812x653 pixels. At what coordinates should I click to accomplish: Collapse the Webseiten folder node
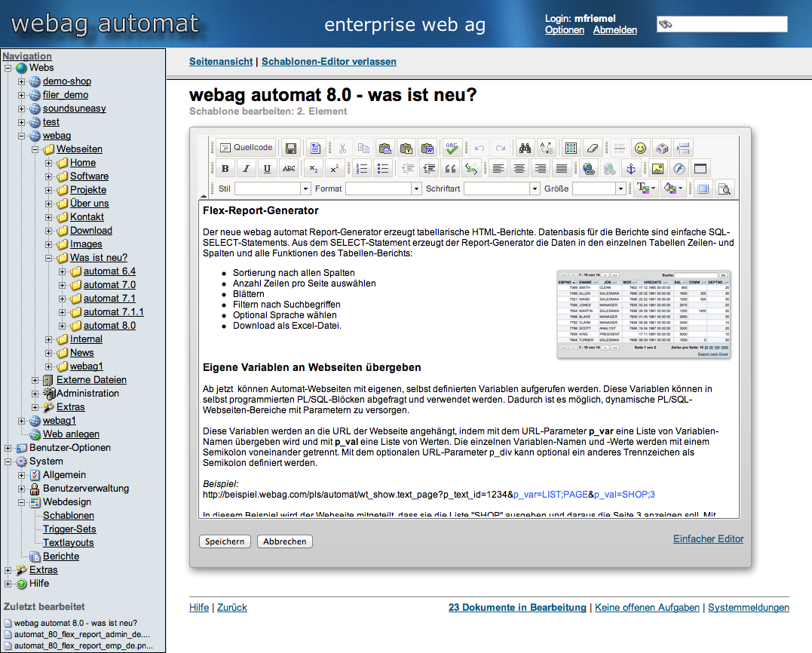pos(35,149)
